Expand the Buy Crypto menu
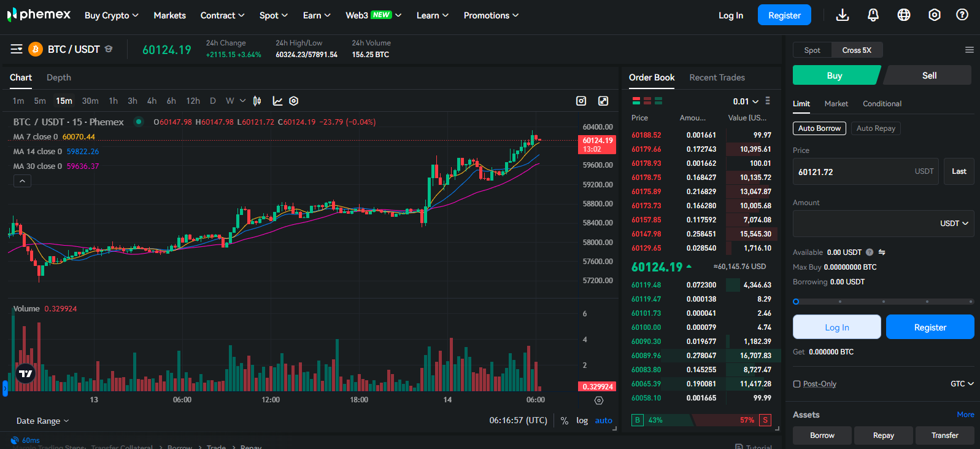 click(x=112, y=15)
